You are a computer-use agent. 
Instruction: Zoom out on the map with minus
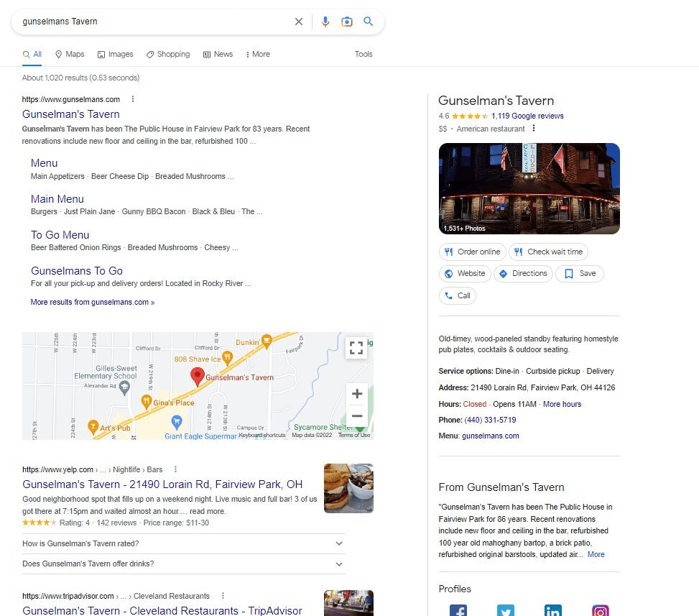(356, 415)
